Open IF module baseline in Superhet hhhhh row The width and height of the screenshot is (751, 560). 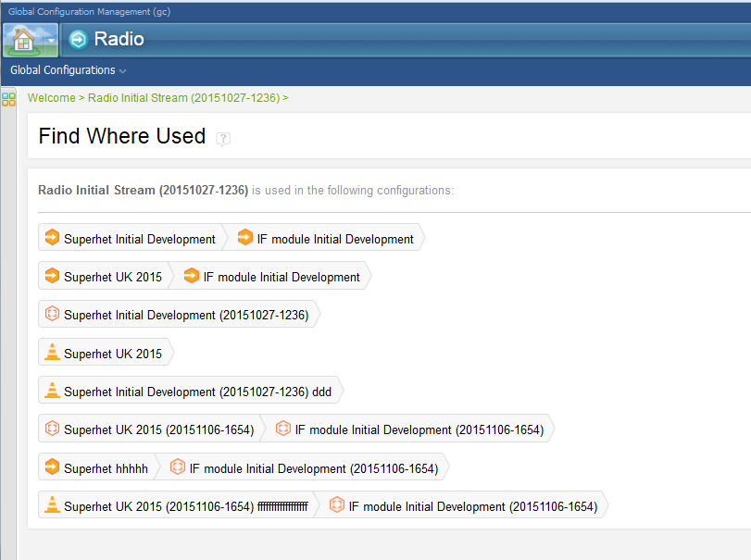click(313, 468)
